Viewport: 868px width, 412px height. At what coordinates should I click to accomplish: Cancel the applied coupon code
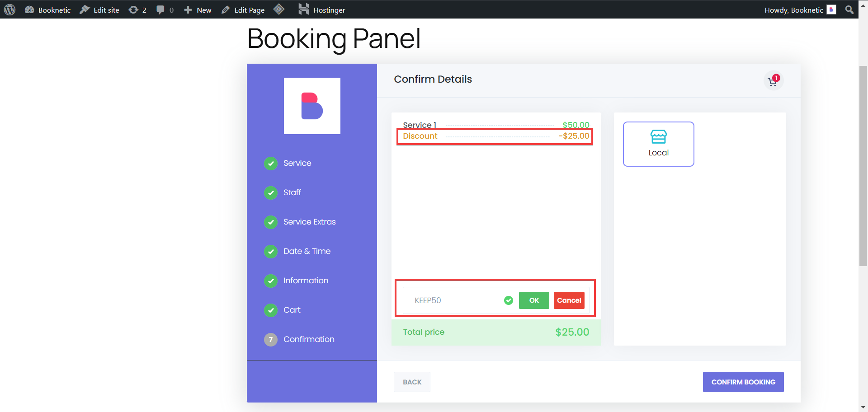point(569,300)
